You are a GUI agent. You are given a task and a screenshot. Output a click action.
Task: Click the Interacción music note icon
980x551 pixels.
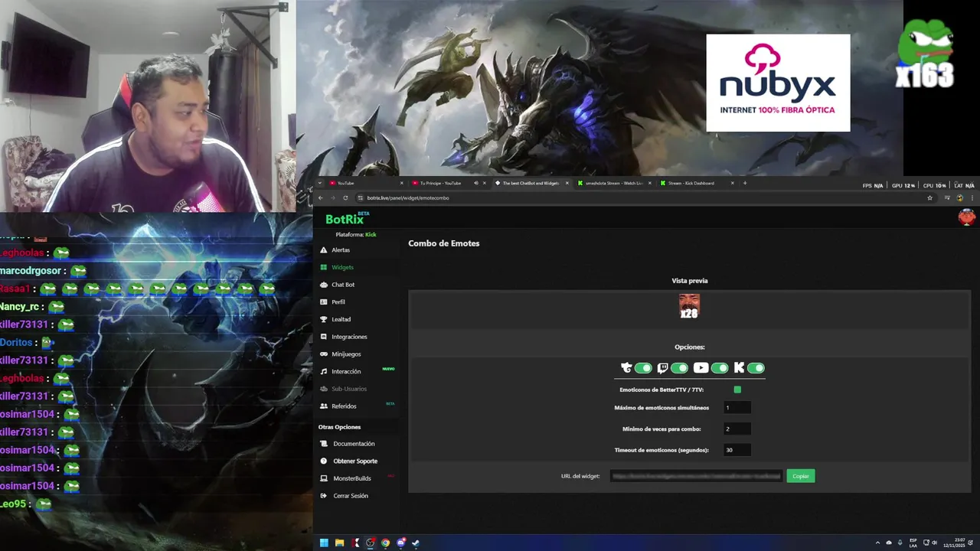click(x=324, y=371)
